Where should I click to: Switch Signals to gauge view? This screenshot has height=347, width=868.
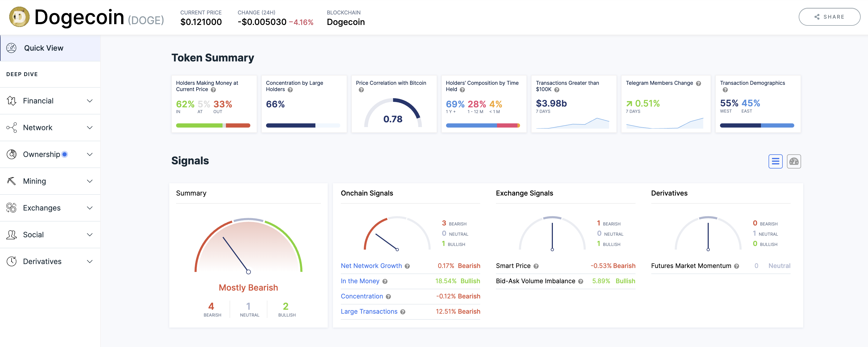794,161
